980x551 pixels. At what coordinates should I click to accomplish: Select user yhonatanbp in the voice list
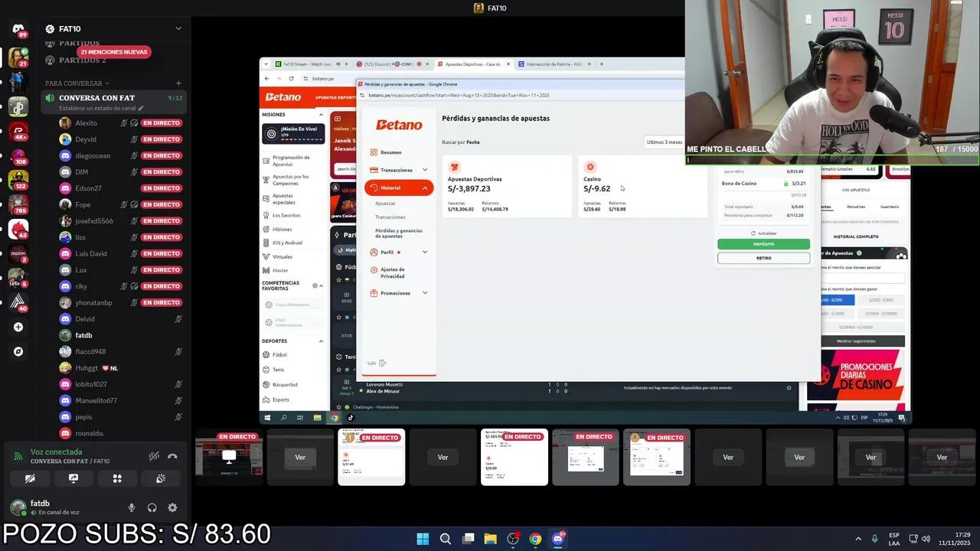pos(93,302)
